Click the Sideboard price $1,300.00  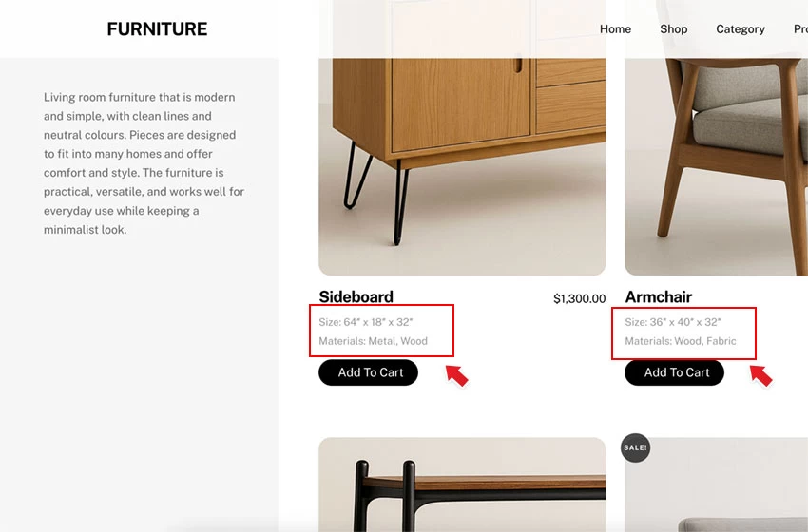click(579, 298)
